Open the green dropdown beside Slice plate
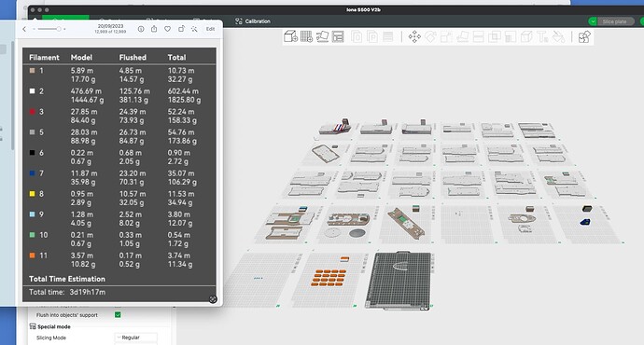This screenshot has height=345, width=644. tap(593, 21)
